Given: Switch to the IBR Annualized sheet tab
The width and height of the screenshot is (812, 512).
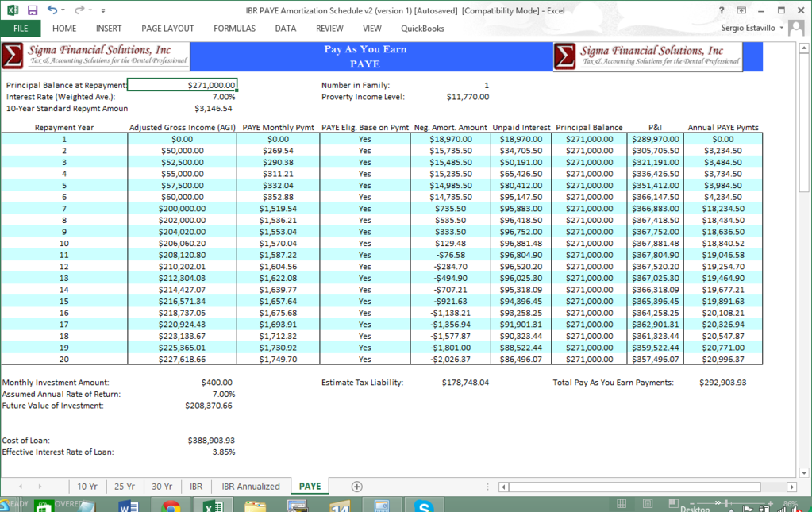Looking at the screenshot, I should pos(251,487).
